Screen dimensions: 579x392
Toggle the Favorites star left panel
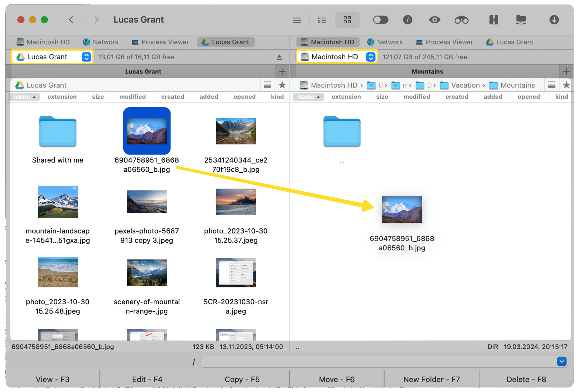(282, 85)
